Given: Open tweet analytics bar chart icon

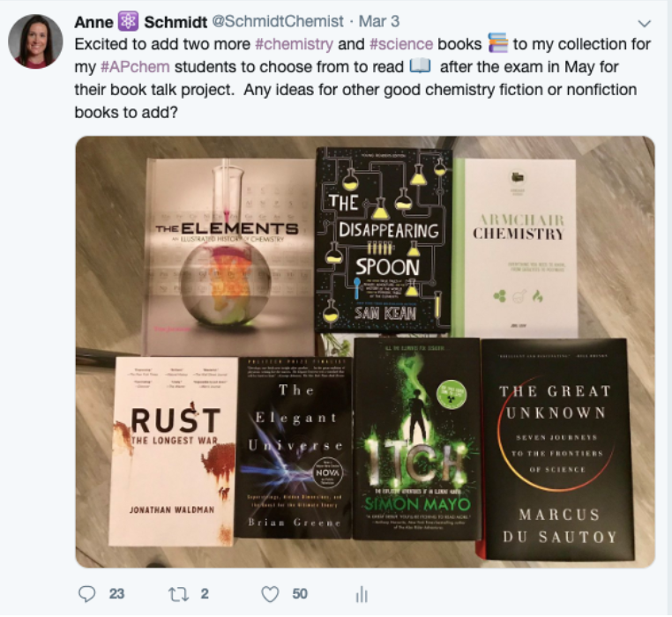Looking at the screenshot, I should 362,594.
